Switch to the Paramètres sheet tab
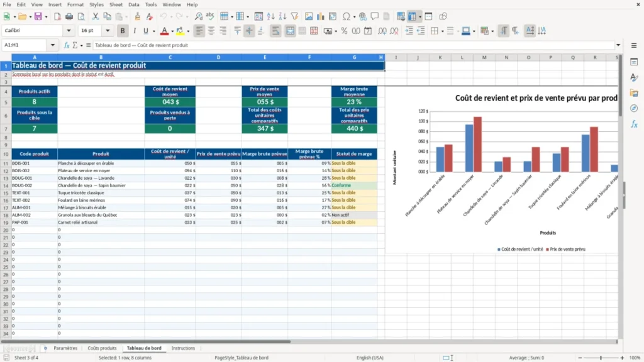The height and width of the screenshot is (362, 644). [x=65, y=348]
